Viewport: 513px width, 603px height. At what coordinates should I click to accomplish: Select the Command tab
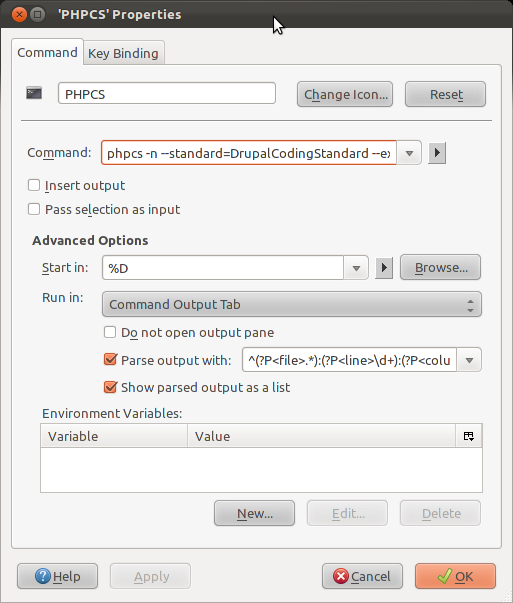pyautogui.click(x=47, y=52)
